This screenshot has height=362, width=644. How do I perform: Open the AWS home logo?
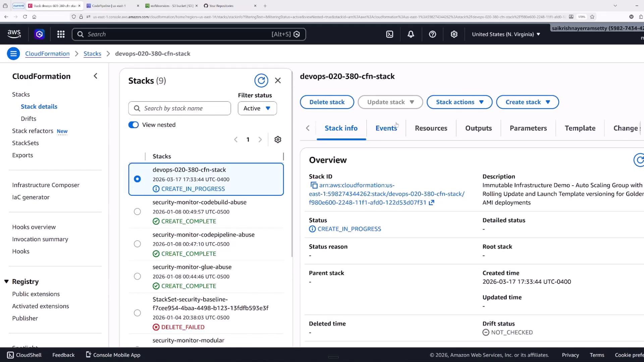pyautogui.click(x=14, y=34)
